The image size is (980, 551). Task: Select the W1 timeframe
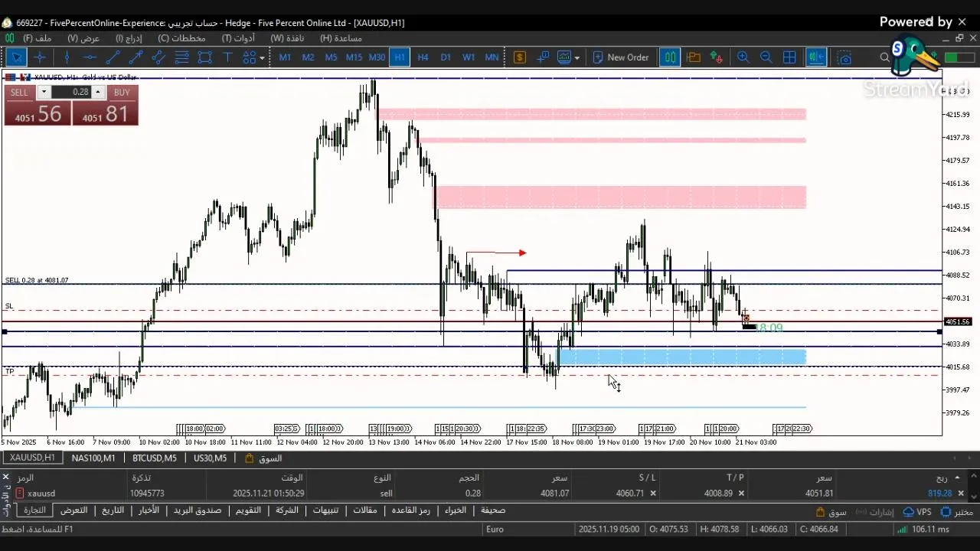[x=469, y=57]
